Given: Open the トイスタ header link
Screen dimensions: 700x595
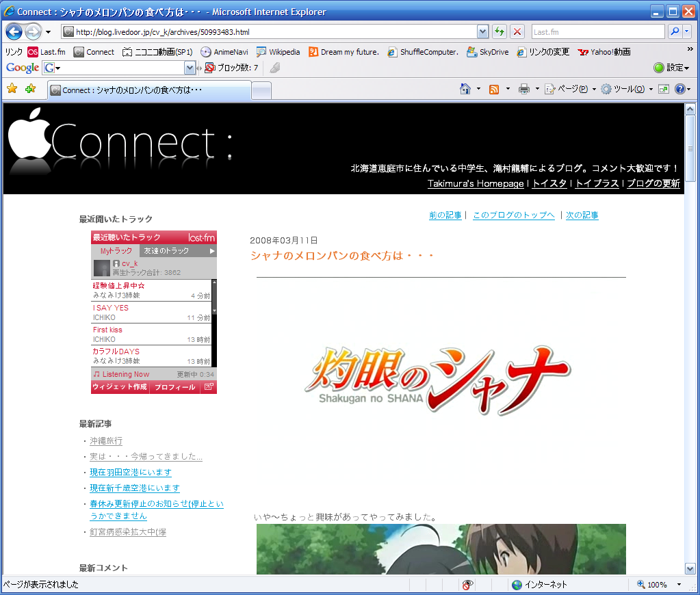Looking at the screenshot, I should [549, 183].
